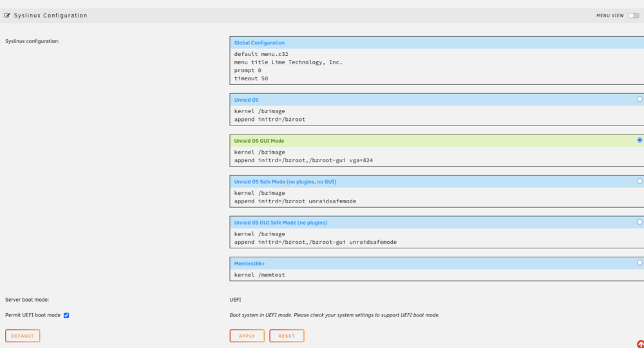Screen dimensions: 644x348
Task: Click the Reset button
Action: click(x=287, y=336)
